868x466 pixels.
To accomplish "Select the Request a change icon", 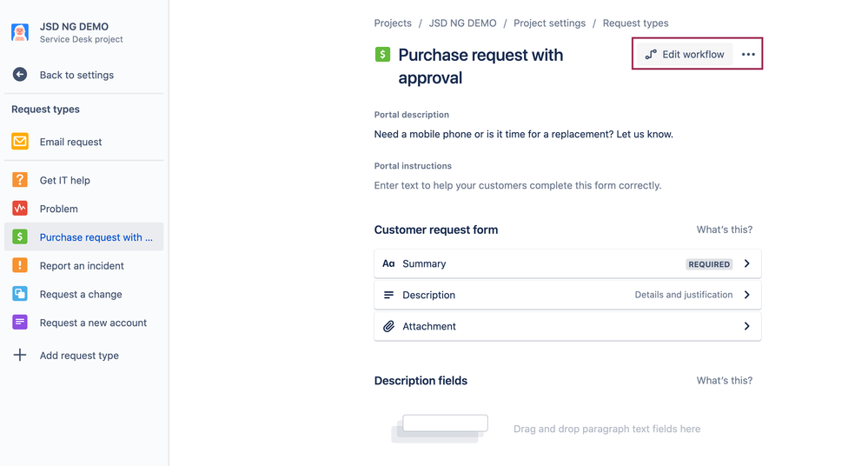I will click(20, 294).
